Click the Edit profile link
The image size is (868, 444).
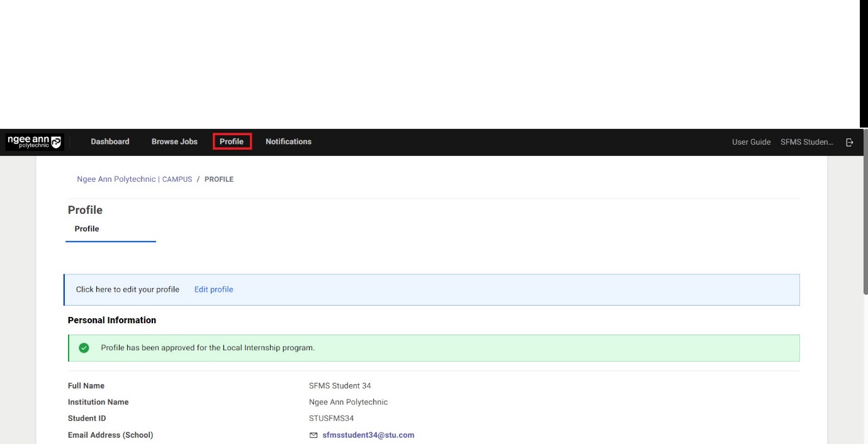coord(213,289)
